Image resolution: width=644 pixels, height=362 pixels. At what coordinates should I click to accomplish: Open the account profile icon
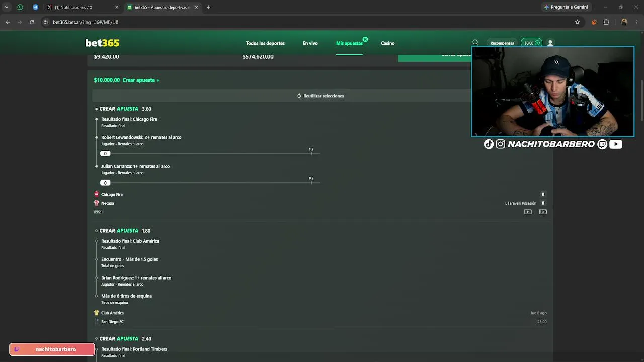pos(550,43)
